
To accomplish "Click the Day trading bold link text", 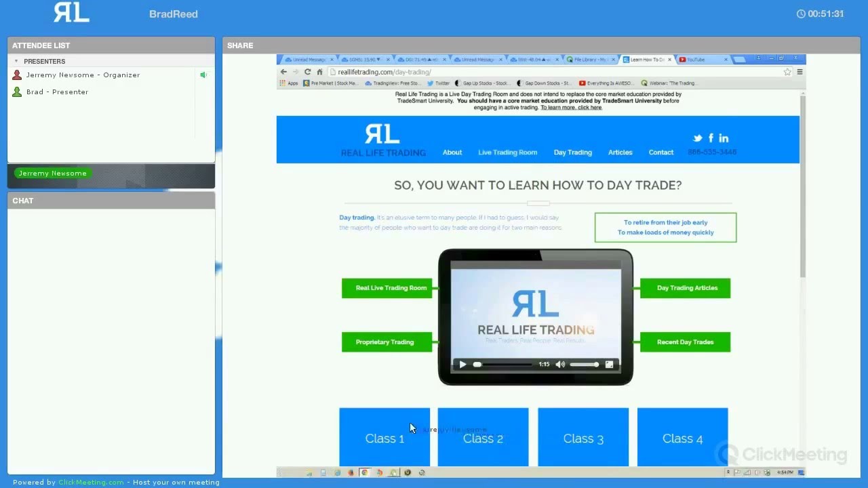I will [357, 218].
